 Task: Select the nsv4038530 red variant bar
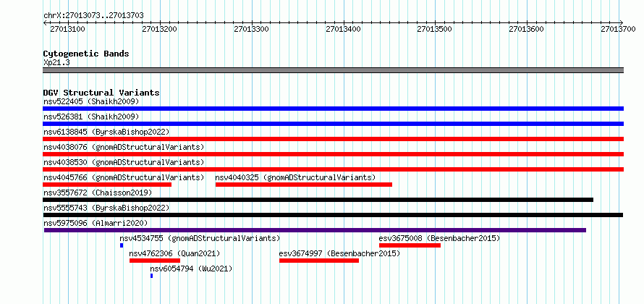(x=333, y=169)
